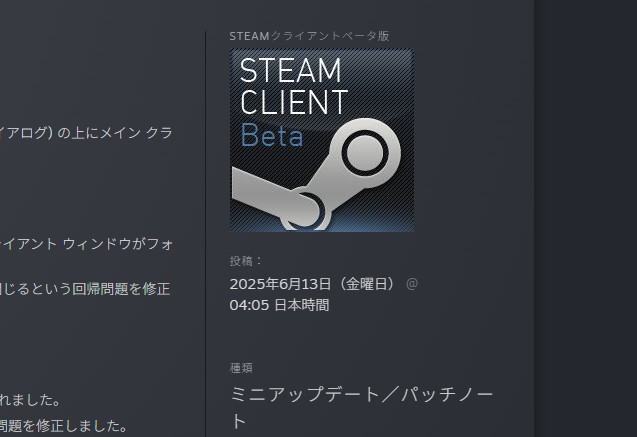Click the blue "Beta" word in the banner

tap(271, 135)
